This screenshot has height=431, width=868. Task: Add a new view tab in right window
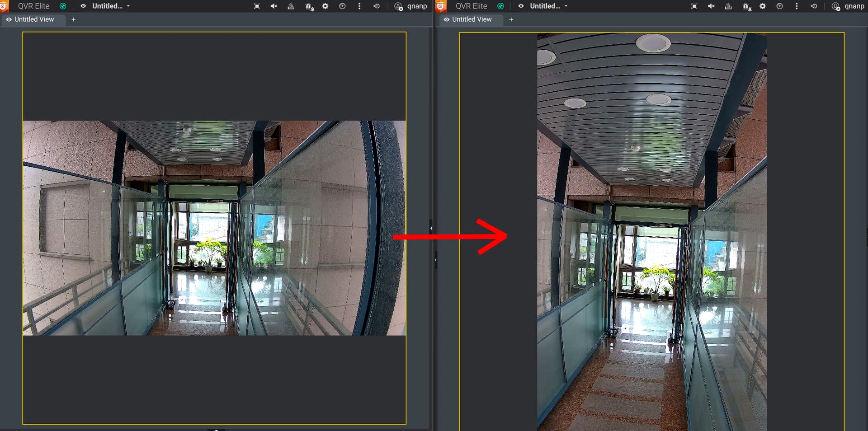(x=511, y=19)
